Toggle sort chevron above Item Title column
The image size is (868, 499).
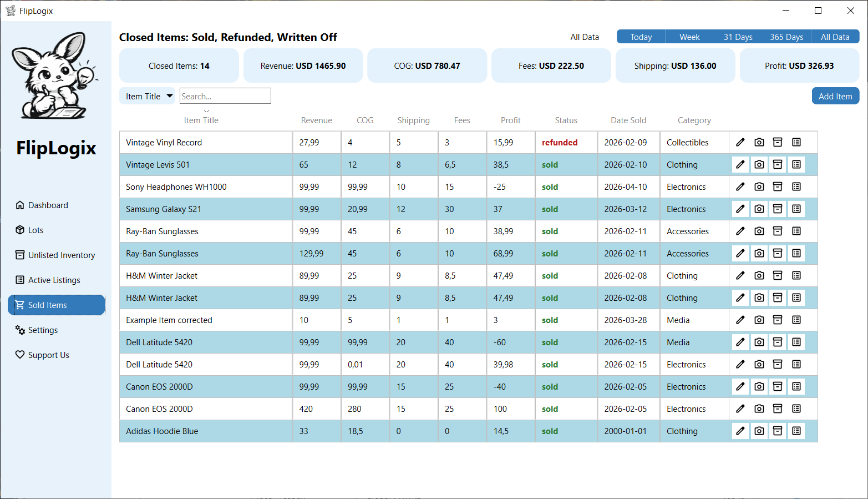pos(206,111)
